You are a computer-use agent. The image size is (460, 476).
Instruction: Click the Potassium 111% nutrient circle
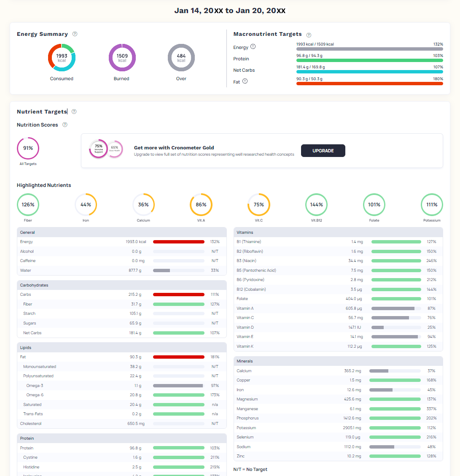click(432, 205)
